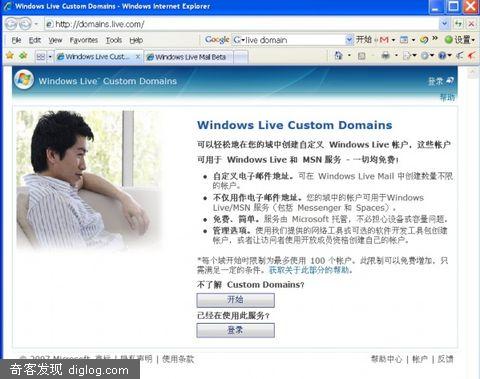The width and height of the screenshot is (480, 379).
Task: Click the Gmail M icon in Google toolbar
Action: pyautogui.click(x=384, y=40)
